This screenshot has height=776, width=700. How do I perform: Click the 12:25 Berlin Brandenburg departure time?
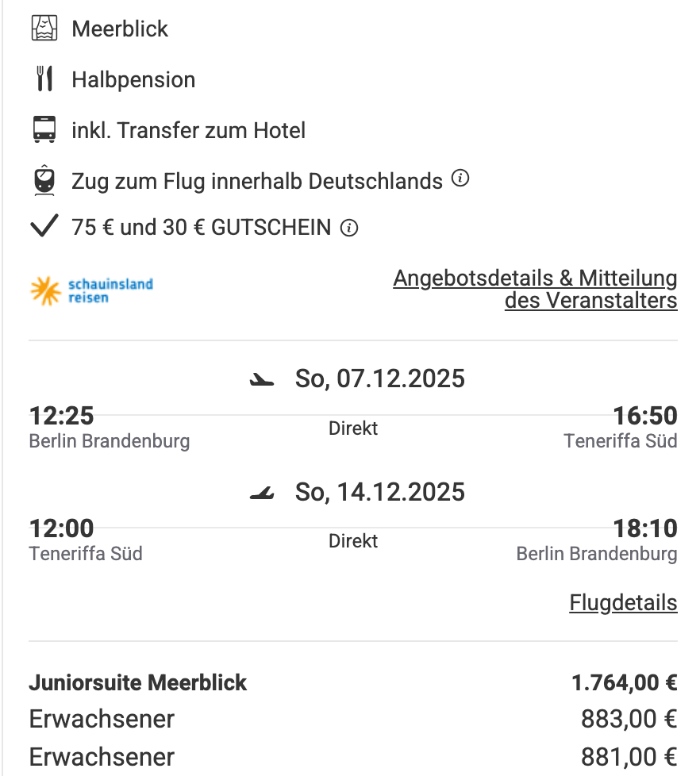62,415
